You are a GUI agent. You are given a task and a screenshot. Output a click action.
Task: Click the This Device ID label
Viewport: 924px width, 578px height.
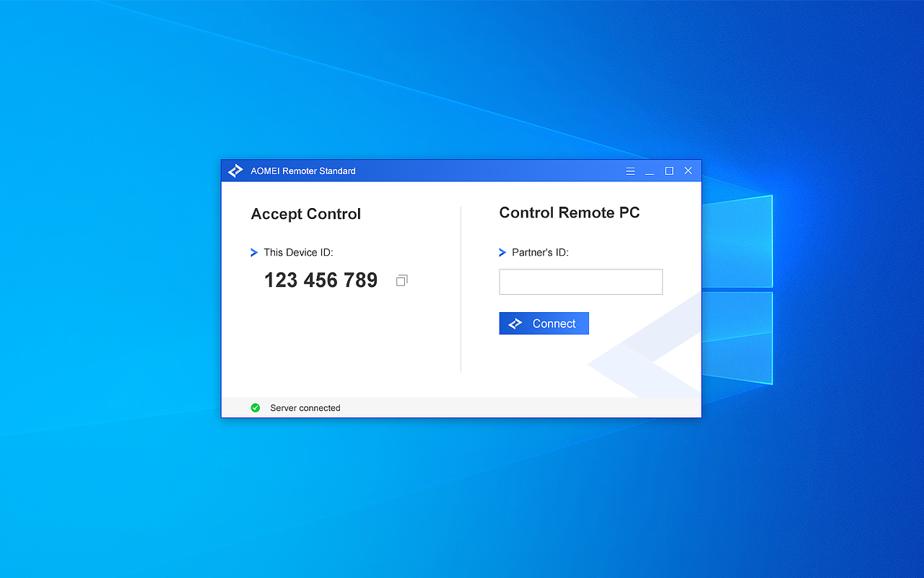click(298, 252)
